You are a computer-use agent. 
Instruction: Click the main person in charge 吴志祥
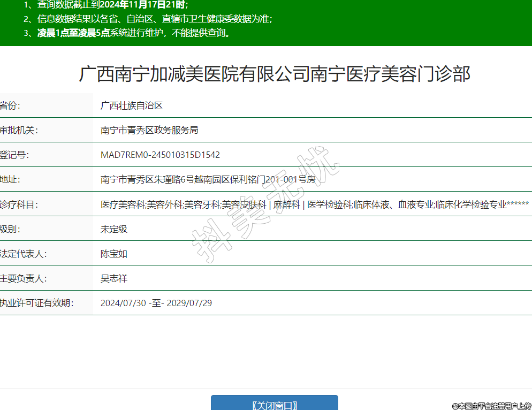(114, 278)
